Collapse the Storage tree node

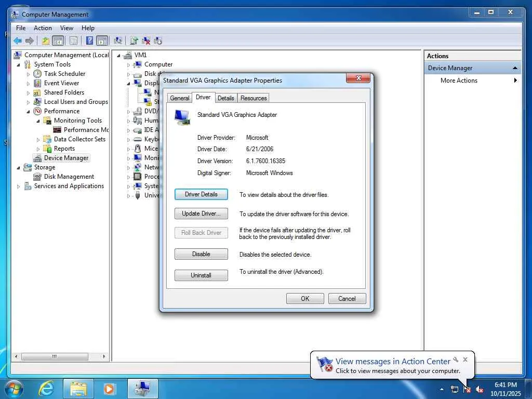(x=18, y=168)
